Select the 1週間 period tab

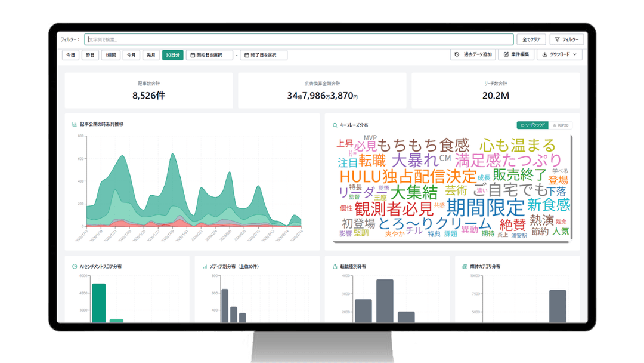pos(110,55)
